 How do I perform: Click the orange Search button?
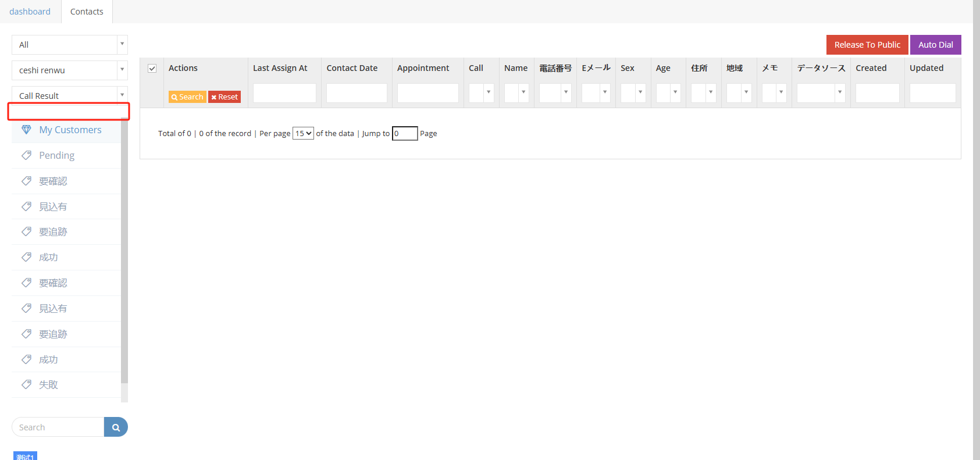tap(187, 97)
